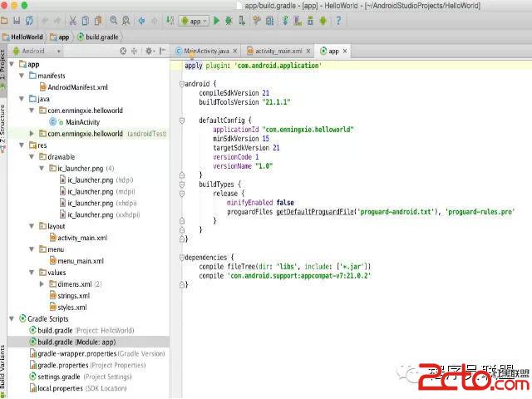Start debugging with the bug icon

[x=229, y=21]
